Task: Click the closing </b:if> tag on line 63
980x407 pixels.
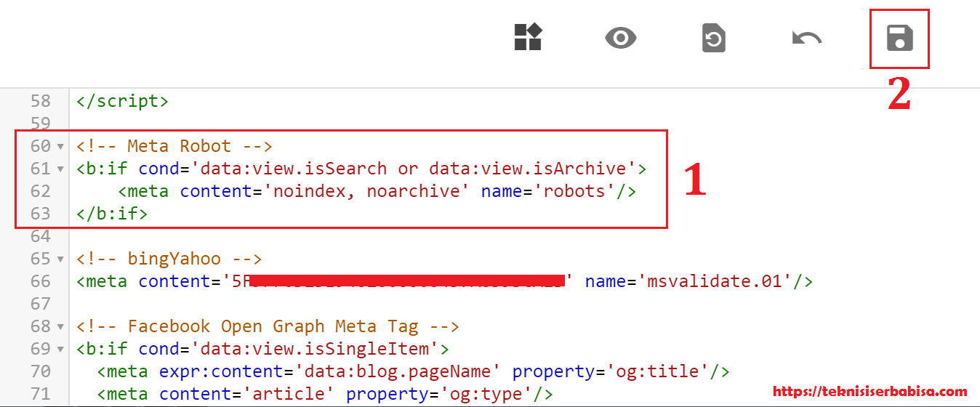Action: click(112, 214)
